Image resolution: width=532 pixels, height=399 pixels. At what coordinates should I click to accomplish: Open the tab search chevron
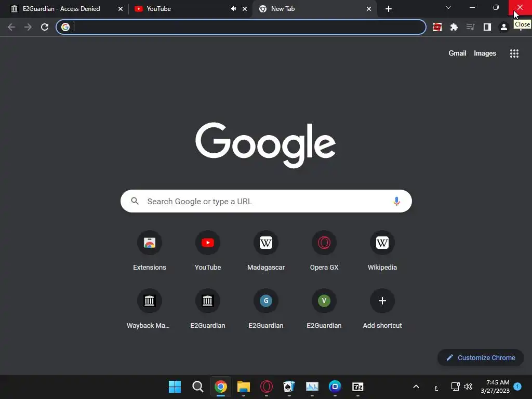pos(448,7)
